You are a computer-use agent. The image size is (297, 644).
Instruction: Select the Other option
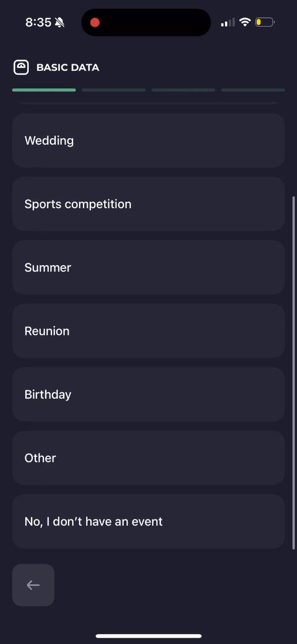[x=148, y=458]
